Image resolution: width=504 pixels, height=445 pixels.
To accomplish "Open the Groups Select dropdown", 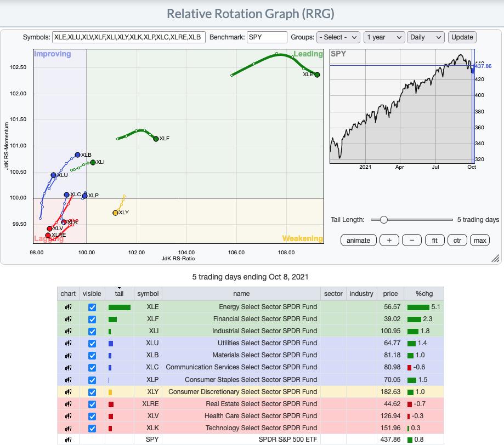I will tap(338, 37).
